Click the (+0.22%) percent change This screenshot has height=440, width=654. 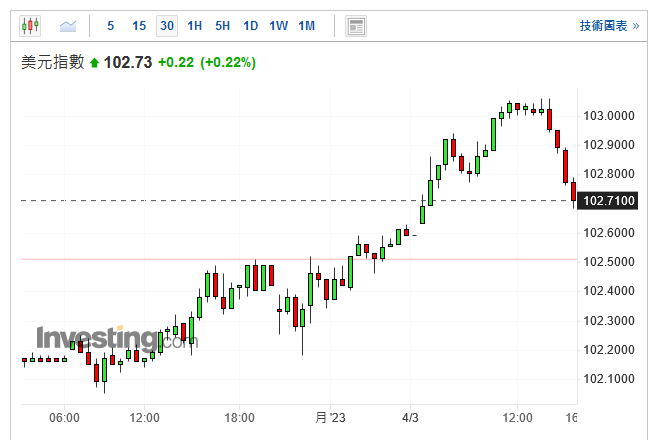coord(228,63)
